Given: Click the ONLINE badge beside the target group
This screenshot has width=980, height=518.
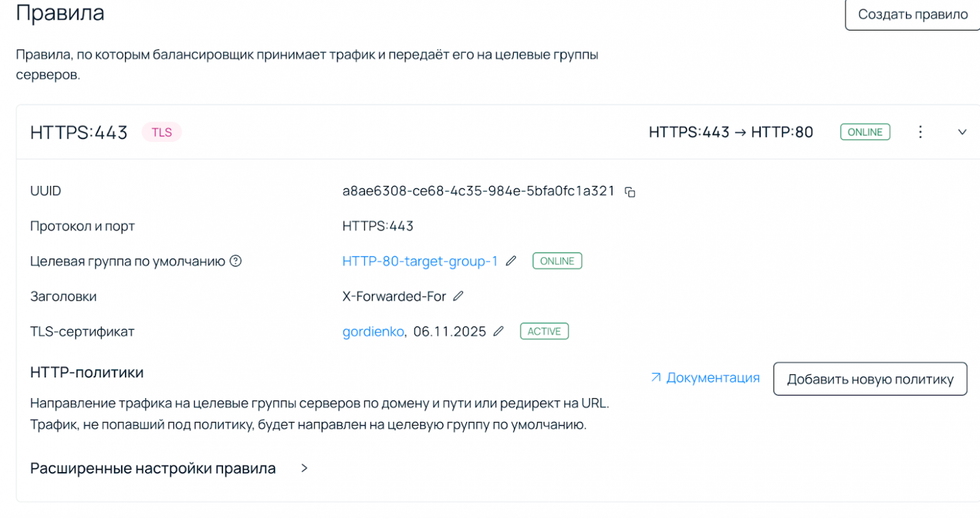Looking at the screenshot, I should (x=557, y=261).
